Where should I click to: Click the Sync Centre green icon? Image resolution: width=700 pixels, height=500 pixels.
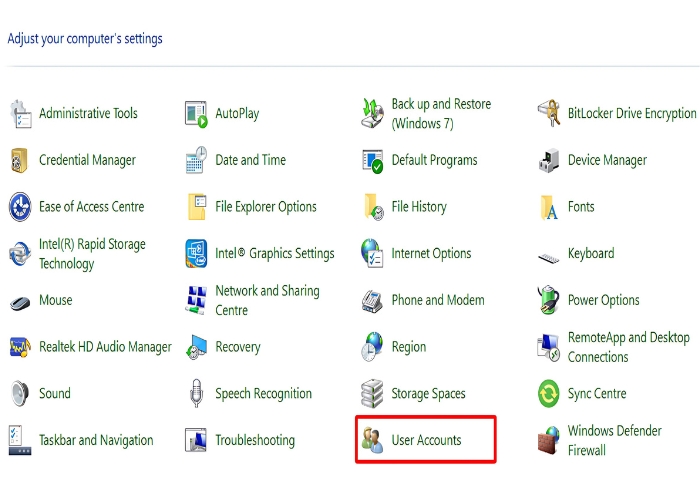click(549, 394)
